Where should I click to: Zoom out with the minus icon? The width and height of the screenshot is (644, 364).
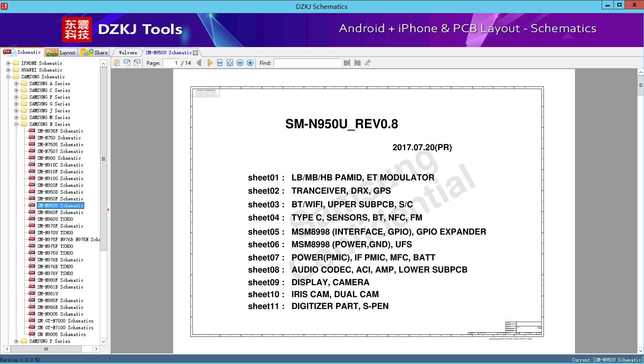click(x=240, y=63)
